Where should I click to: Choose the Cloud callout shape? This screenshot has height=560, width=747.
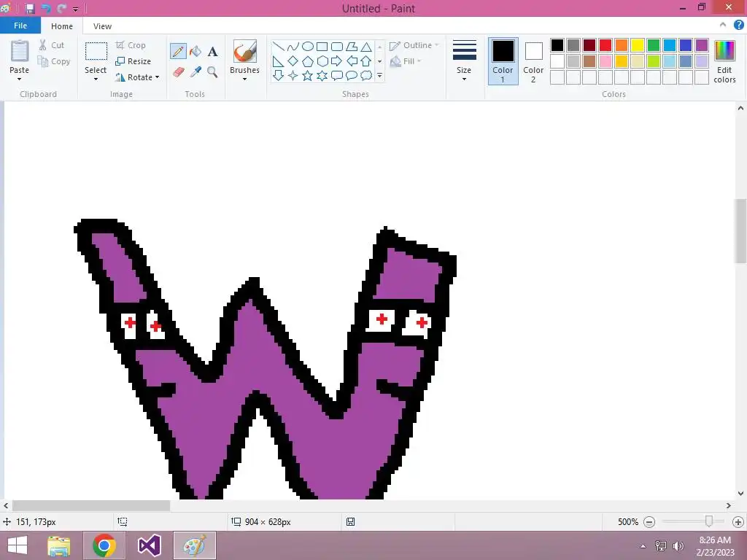tap(366, 75)
